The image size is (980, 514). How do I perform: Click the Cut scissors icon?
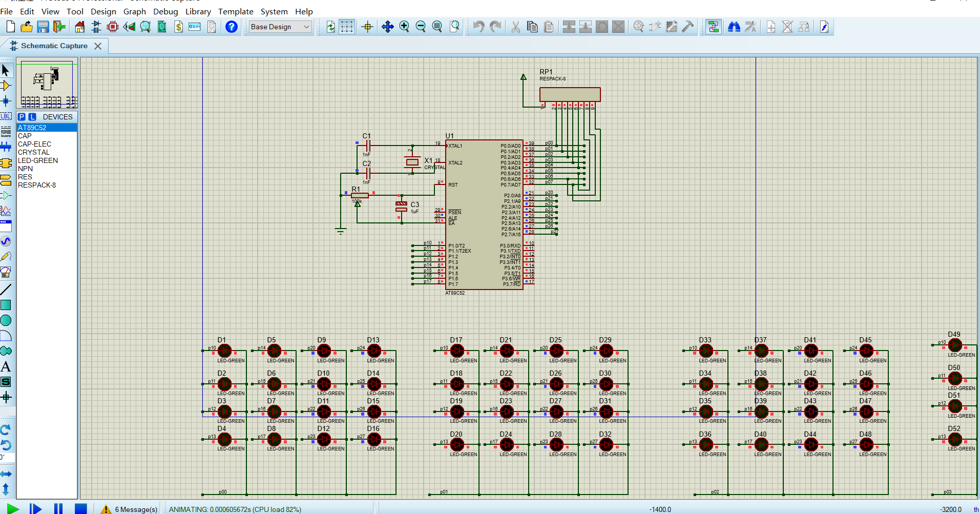(516, 27)
